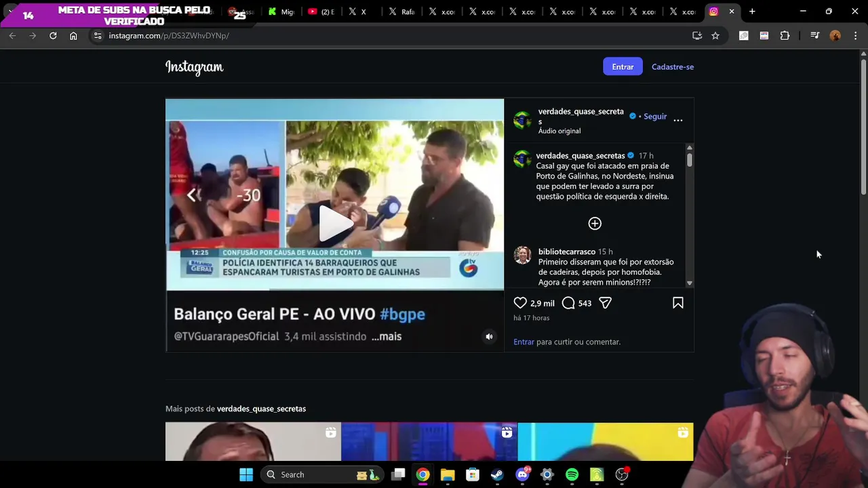Open Discord from taskbar
The height and width of the screenshot is (488, 868).
pos(522,474)
